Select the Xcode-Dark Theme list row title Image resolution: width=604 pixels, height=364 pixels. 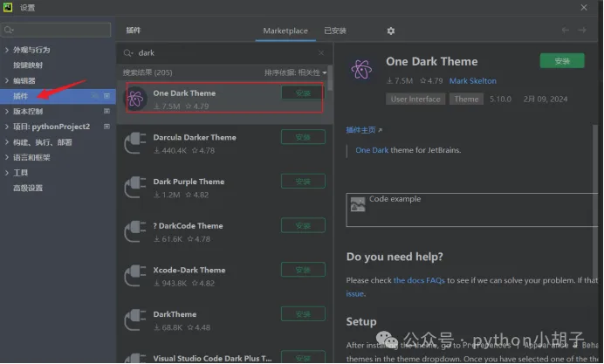189,270
